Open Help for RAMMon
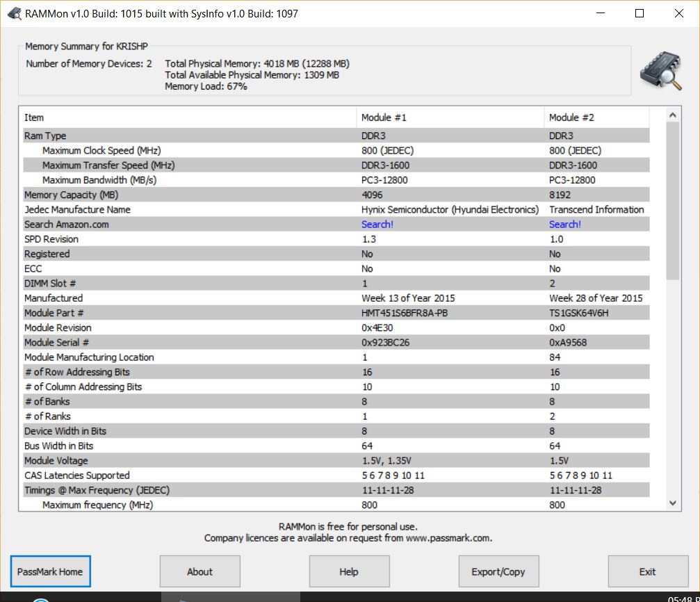Image resolution: width=700 pixels, height=602 pixels. point(349,571)
